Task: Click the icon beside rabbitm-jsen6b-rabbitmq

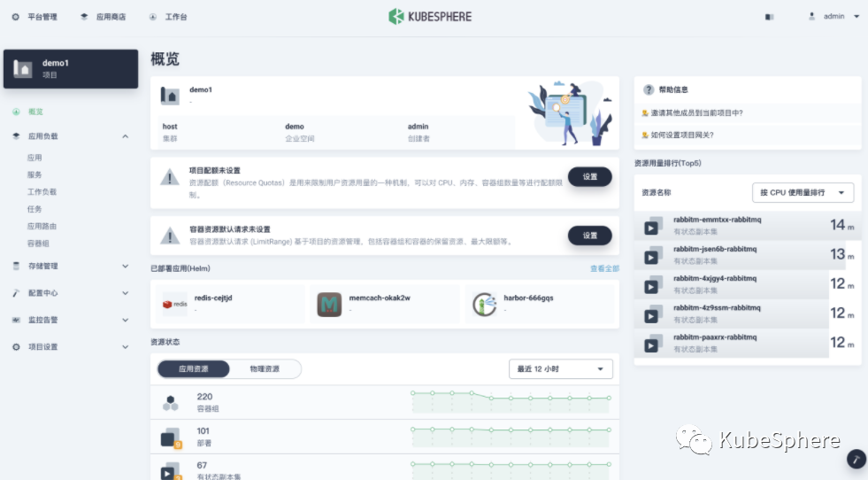Action: [x=653, y=255]
